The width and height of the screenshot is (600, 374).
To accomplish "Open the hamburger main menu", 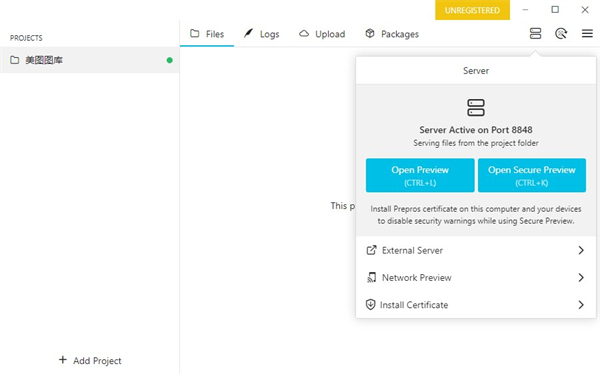I will 587,34.
